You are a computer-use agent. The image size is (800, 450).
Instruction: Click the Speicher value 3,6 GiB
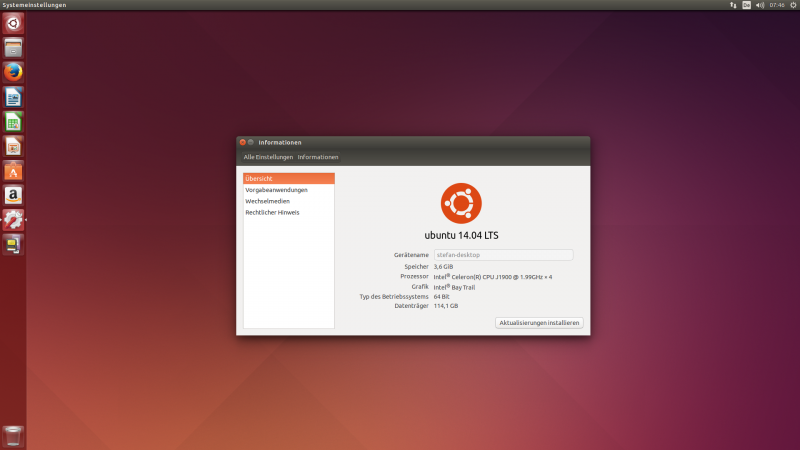pyautogui.click(x=443, y=266)
